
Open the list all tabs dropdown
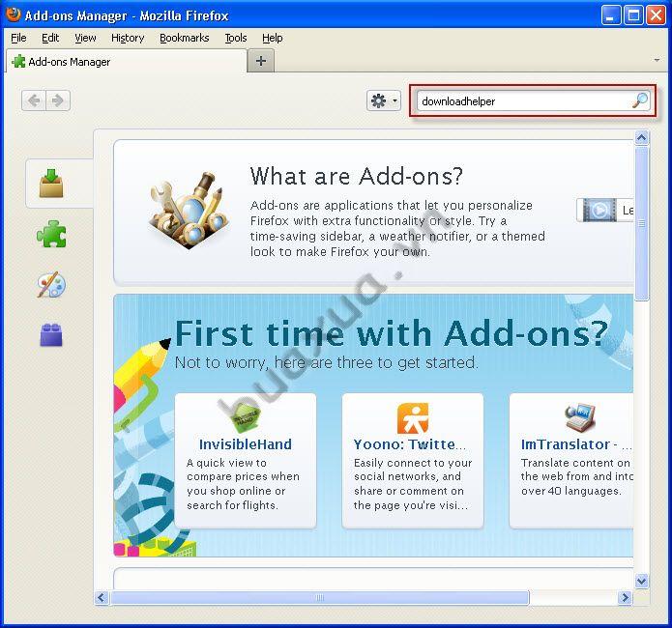click(657, 61)
